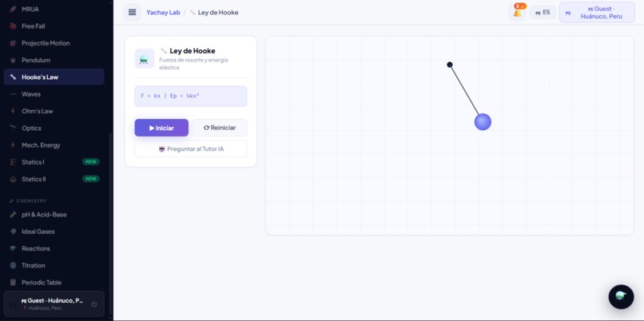Open Projectile Motion simulation
Screen dimensions: 644x321
[54, 43]
